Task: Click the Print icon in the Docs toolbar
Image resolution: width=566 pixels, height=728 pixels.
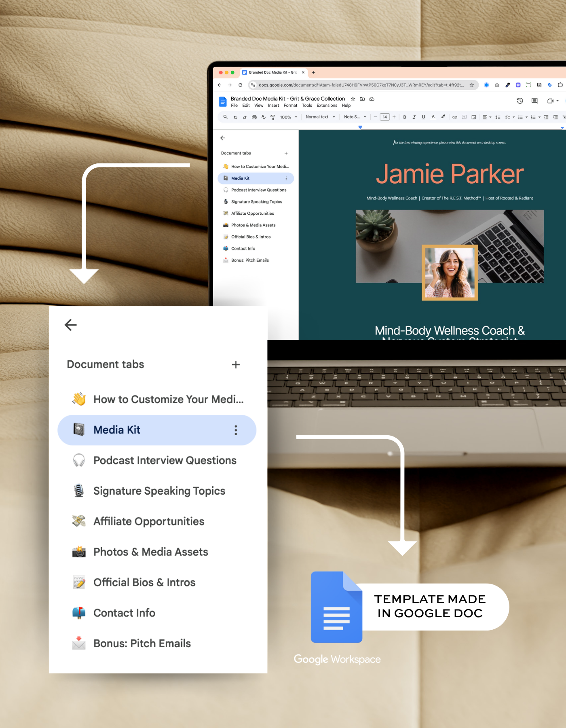Action: [254, 117]
